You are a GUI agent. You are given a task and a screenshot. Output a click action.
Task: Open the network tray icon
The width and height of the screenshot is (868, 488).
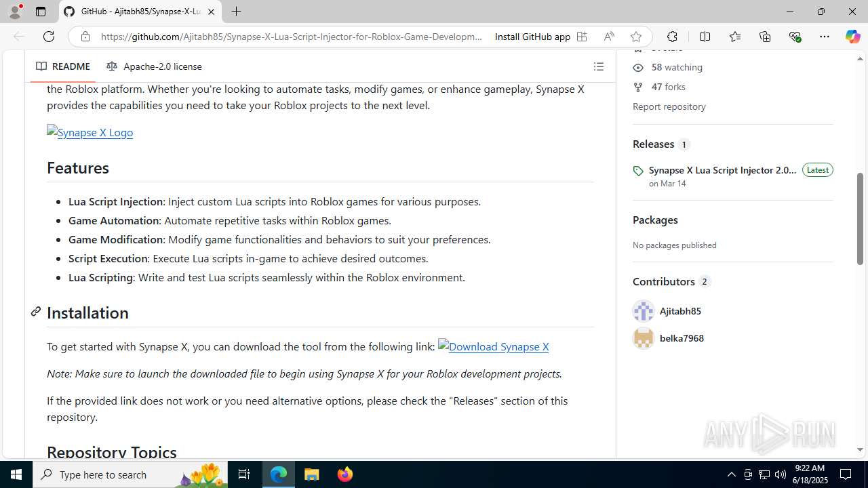[764, 474]
